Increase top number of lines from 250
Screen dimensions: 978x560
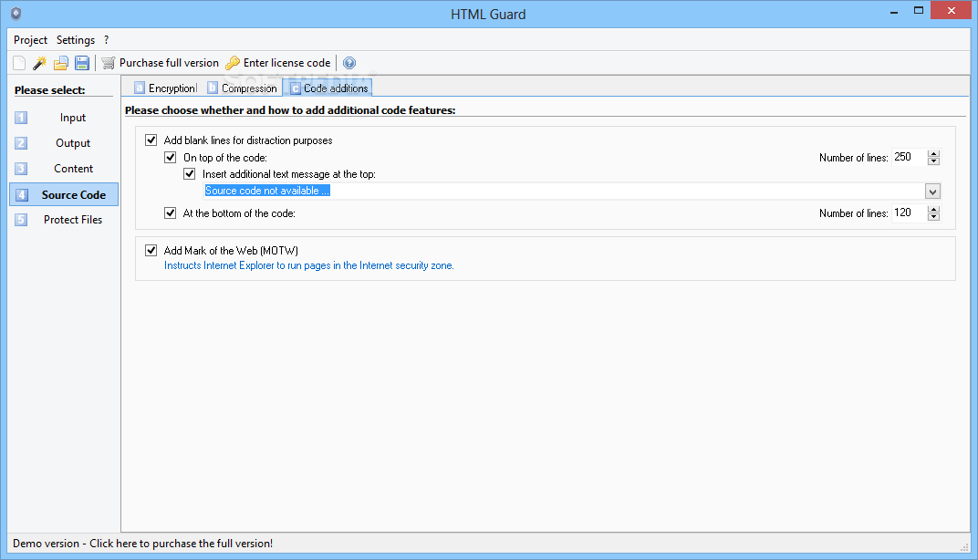click(933, 153)
